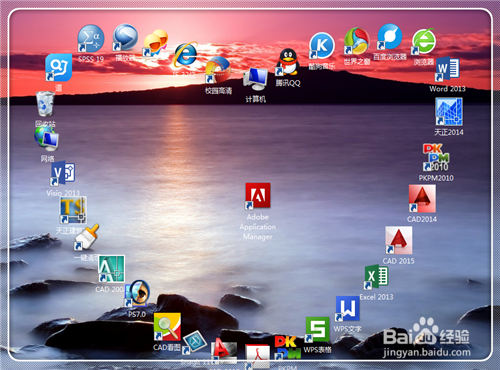500x370 pixels.
Task: Select the "Application Manager" label text
Action: tap(258, 232)
